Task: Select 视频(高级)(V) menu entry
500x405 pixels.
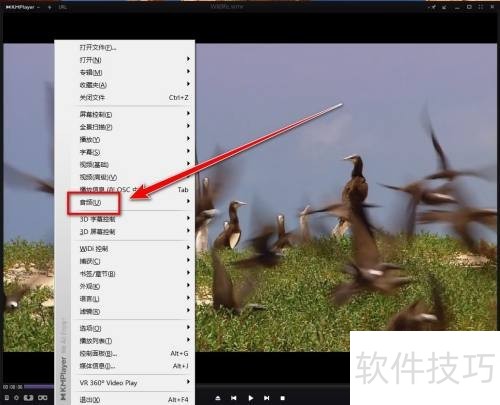Action: tap(133, 177)
